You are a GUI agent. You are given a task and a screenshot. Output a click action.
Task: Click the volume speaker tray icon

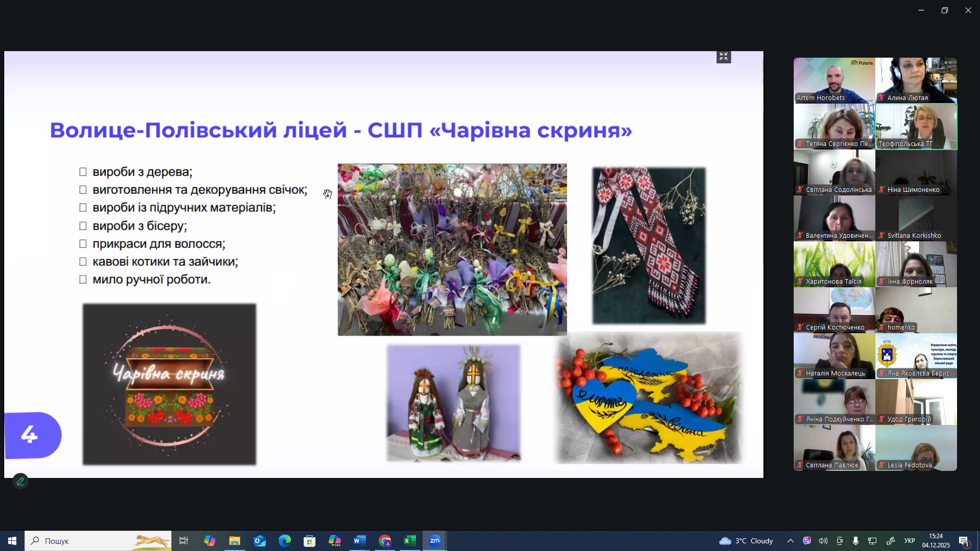[823, 541]
